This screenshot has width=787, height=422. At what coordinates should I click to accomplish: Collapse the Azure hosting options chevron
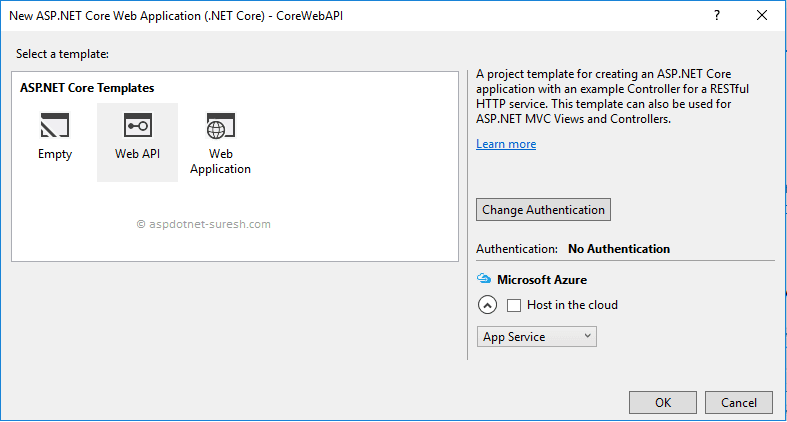(487, 305)
